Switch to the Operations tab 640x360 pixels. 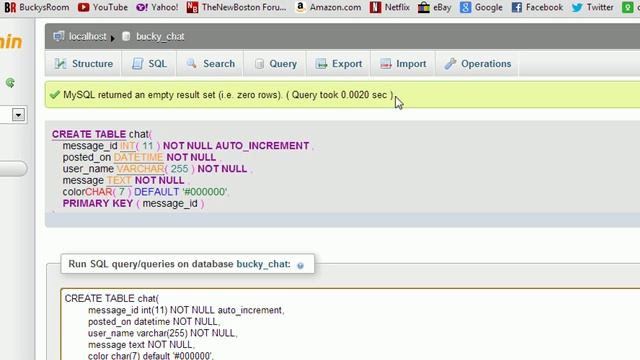click(478, 64)
